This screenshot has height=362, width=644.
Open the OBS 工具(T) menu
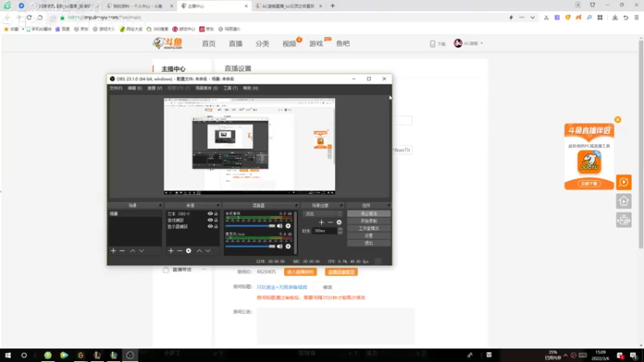coord(230,88)
